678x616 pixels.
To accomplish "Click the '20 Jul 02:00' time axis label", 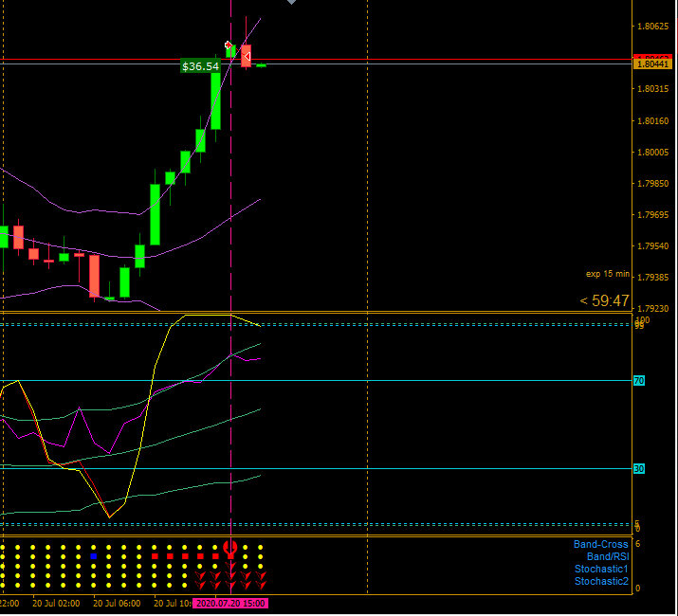I will [x=56, y=604].
